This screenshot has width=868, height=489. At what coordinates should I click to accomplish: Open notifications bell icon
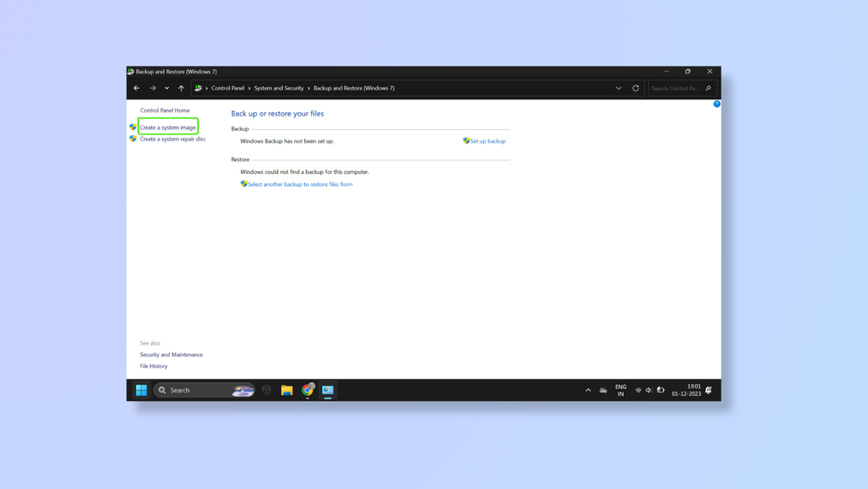pyautogui.click(x=709, y=390)
